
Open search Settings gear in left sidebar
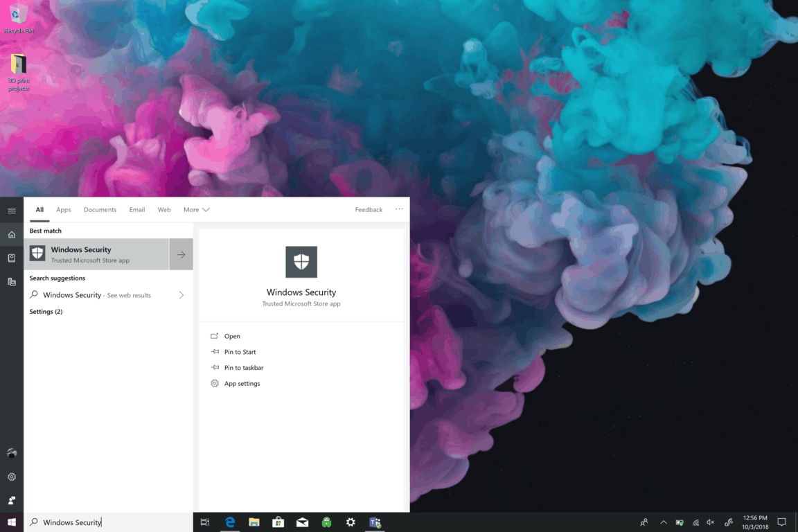[x=12, y=477]
